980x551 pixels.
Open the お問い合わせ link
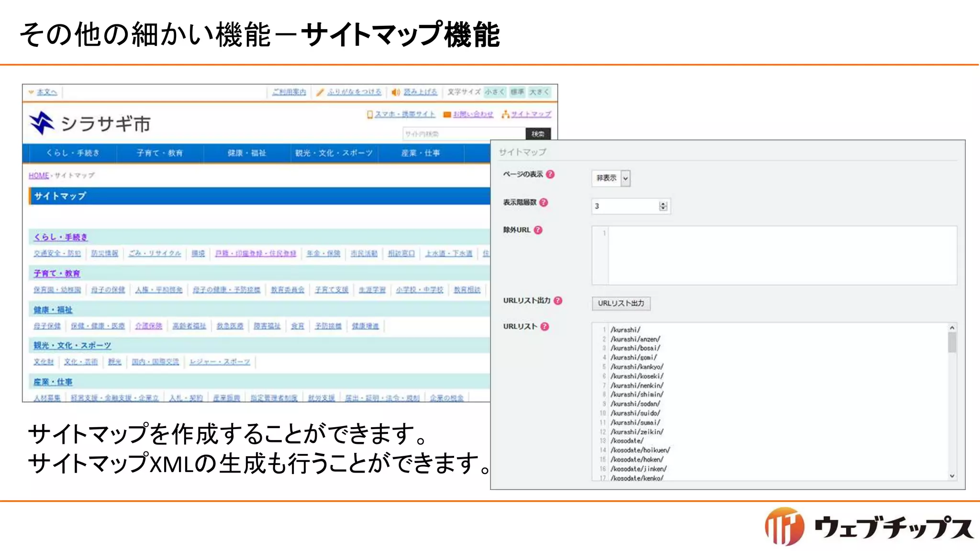click(473, 114)
